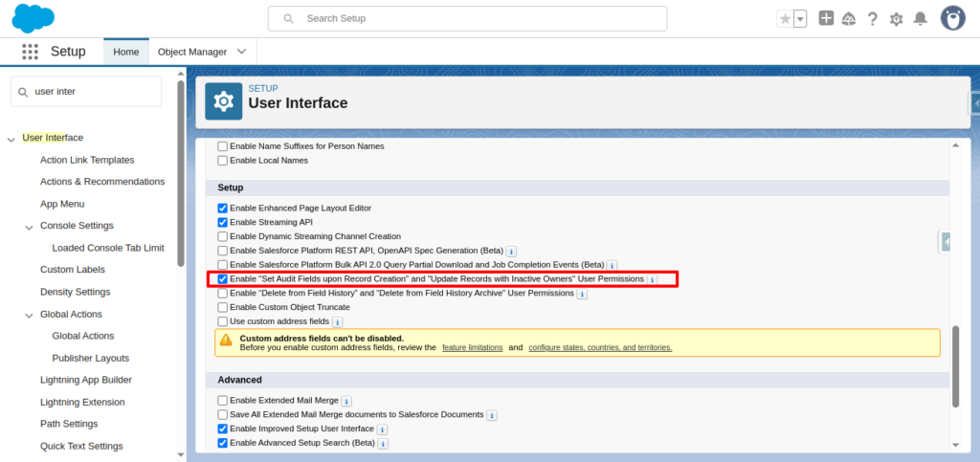Uncheck Enable Improved Setup User Interface
This screenshot has width=980, height=462.
click(x=222, y=429)
